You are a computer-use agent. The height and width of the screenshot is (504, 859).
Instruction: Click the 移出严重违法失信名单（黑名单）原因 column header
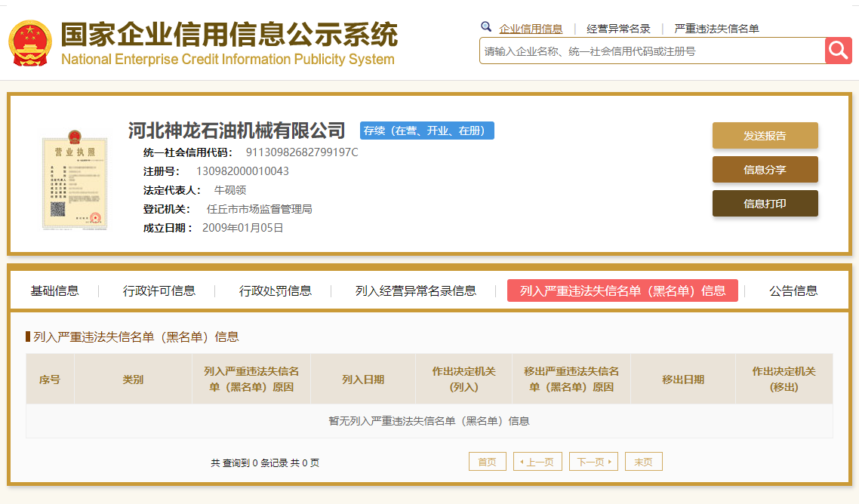(x=571, y=379)
